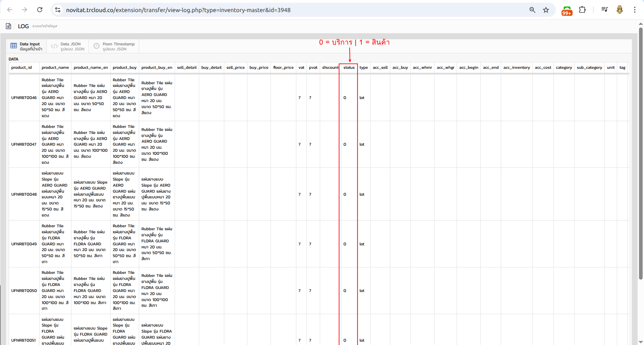Open the site information icon in the address bar

(58, 10)
